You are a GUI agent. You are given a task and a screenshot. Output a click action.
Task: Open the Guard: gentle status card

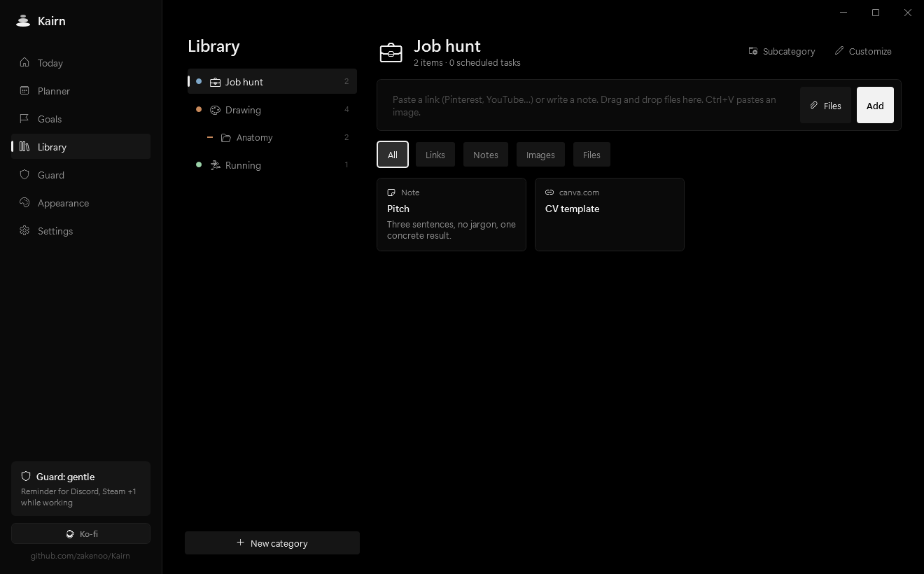pos(81,489)
